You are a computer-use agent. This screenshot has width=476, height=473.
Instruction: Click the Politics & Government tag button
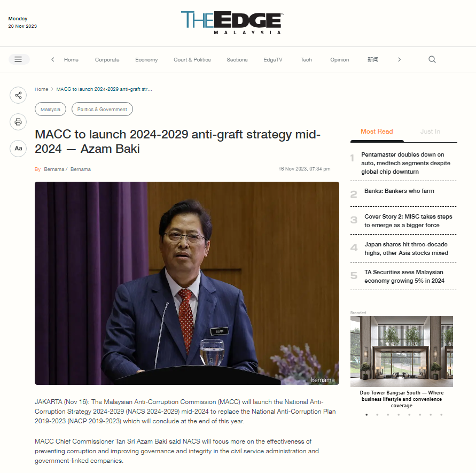102,110
